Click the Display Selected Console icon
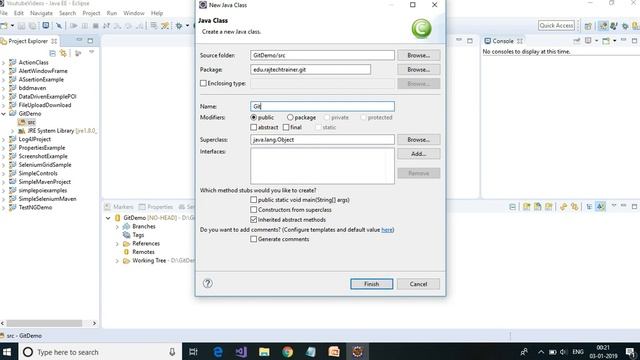Image resolution: width=640 pixels, height=360 pixels. 588,41
